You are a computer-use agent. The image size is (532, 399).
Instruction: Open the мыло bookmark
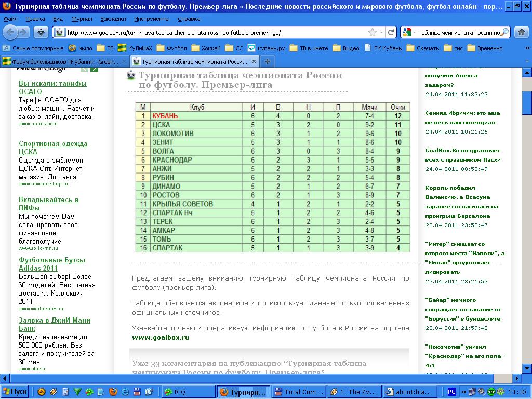click(x=81, y=48)
